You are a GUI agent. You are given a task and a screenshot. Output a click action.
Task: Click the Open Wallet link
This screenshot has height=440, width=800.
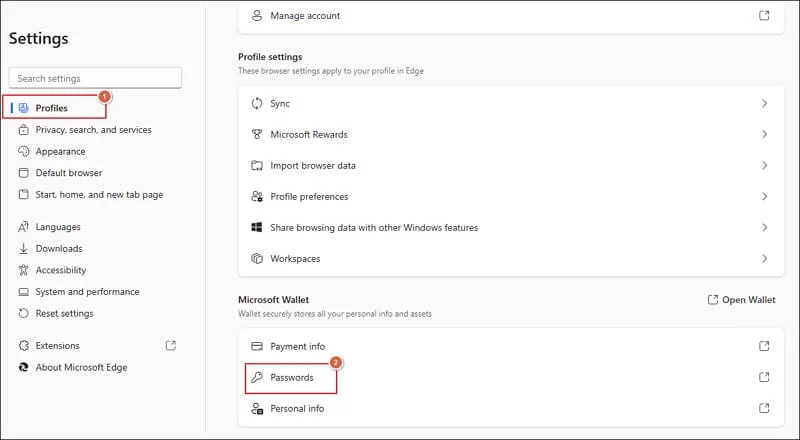(741, 300)
